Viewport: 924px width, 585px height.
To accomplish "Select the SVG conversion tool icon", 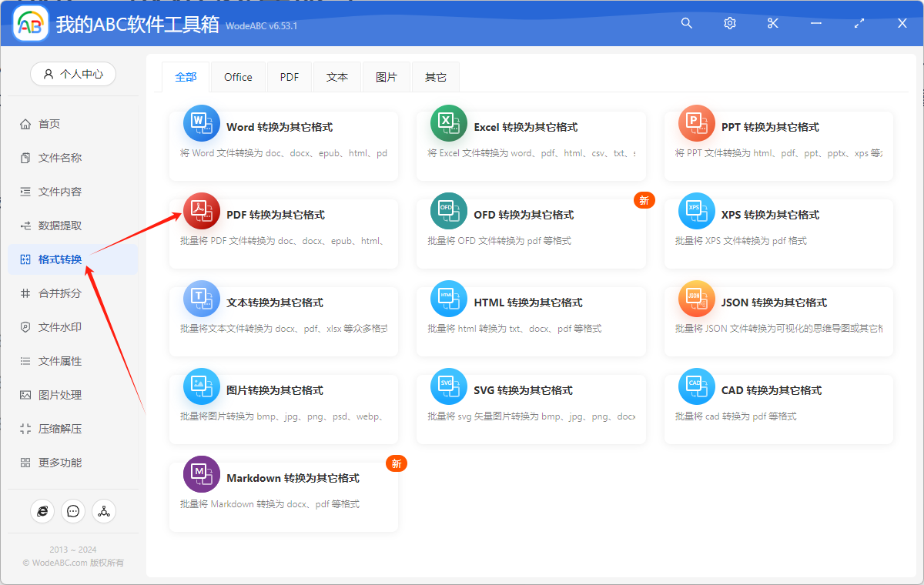I will pos(448,386).
